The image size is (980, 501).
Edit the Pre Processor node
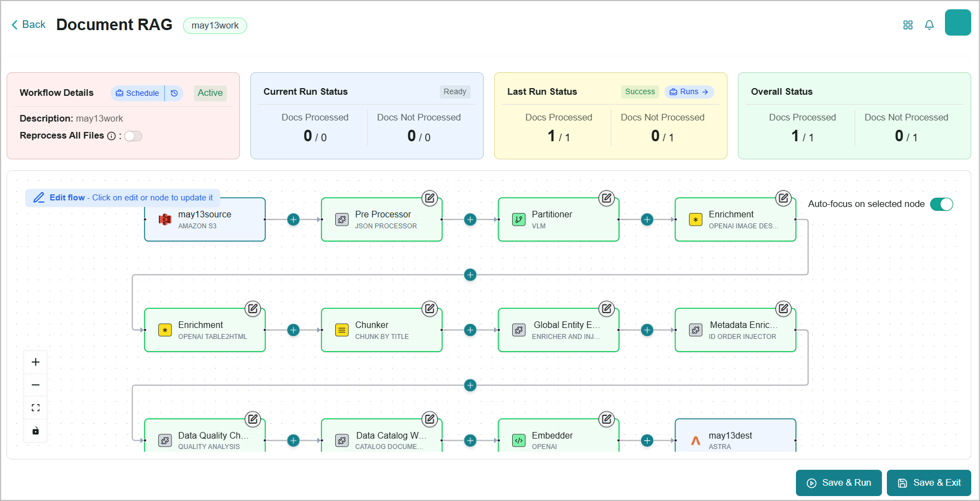430,198
